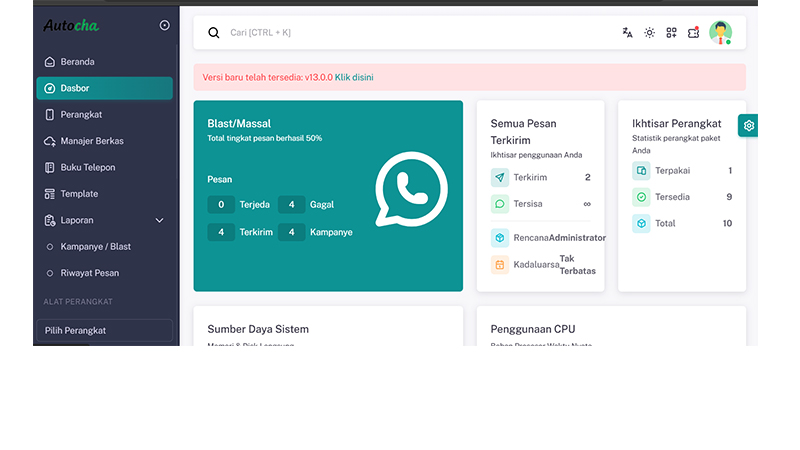This screenshot has width=800, height=450.
Task: Click the Terpakai device icon
Action: [x=641, y=171]
